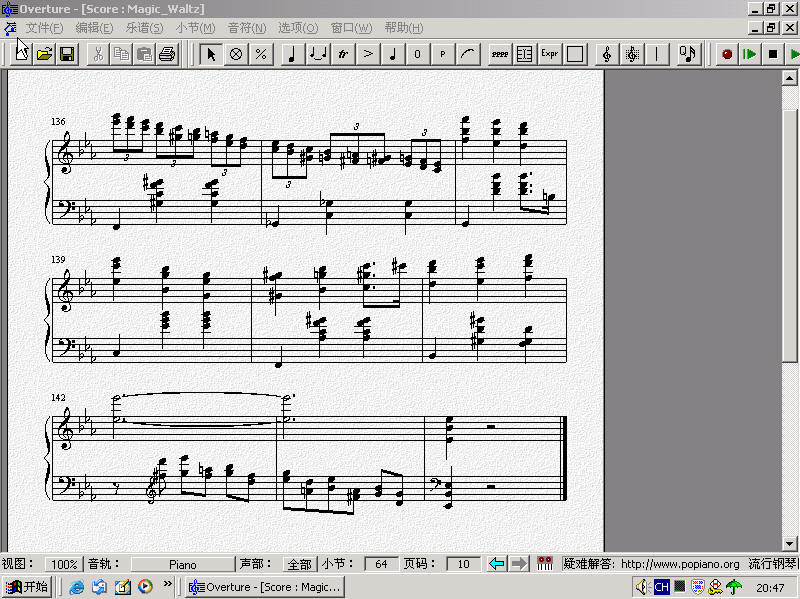Select the tied notes tuplet tool
Image resolution: width=800 pixels, height=599 pixels.
(318, 54)
